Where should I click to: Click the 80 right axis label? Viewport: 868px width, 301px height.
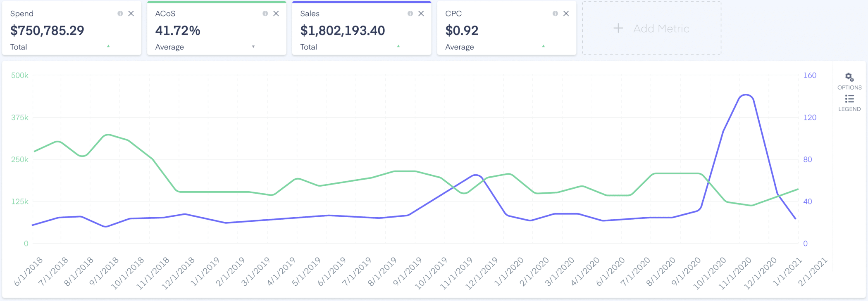tap(808, 159)
